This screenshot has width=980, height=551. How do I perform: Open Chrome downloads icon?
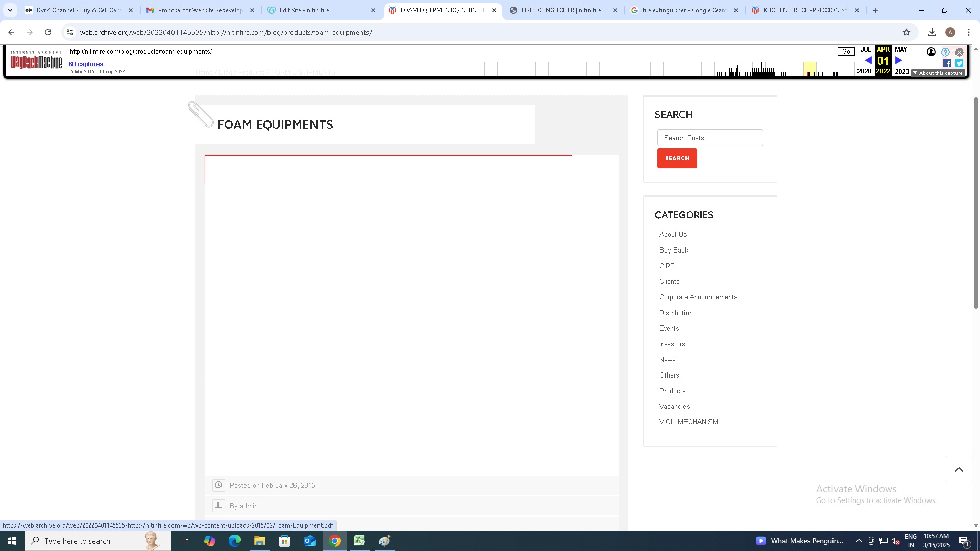point(932,32)
